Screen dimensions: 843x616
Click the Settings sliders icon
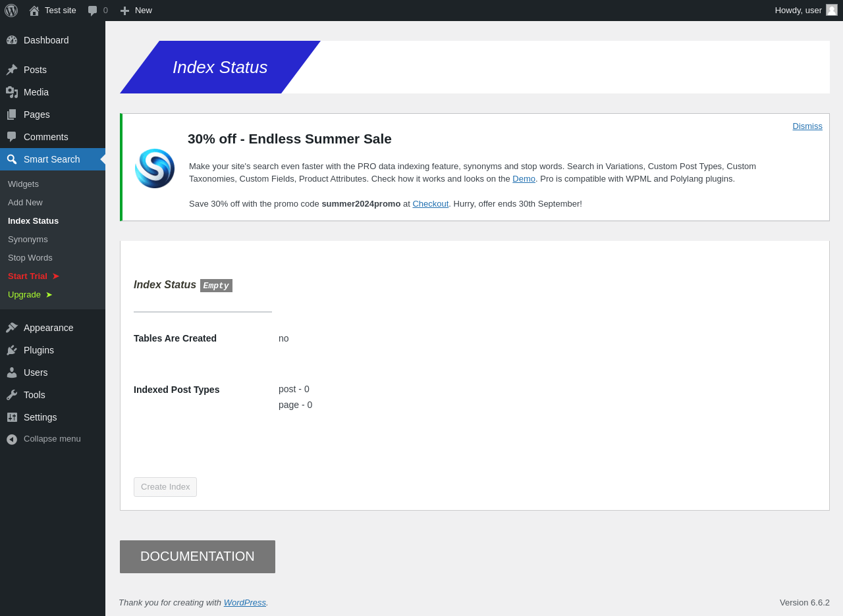[12, 417]
